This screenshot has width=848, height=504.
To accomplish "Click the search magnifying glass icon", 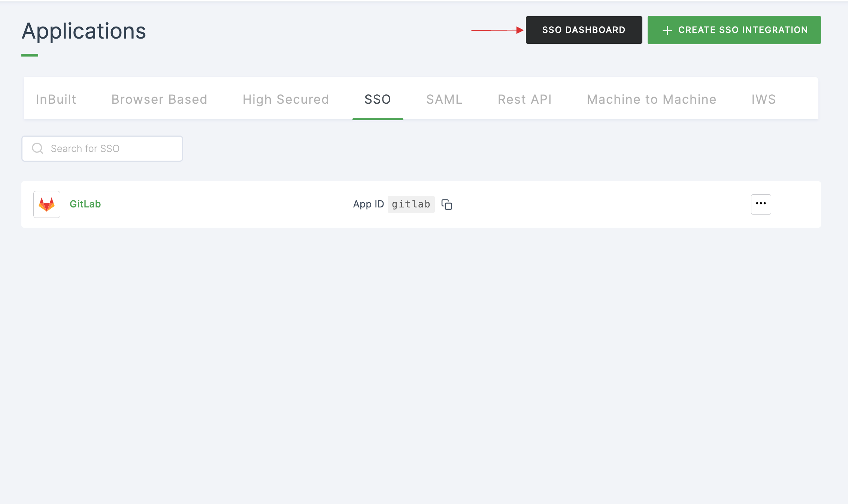I will pyautogui.click(x=37, y=148).
